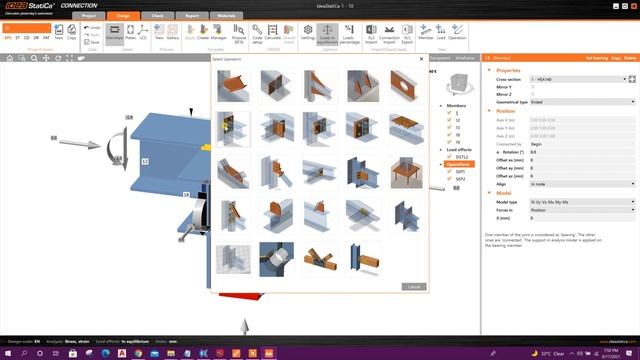Select the pan tool in viewport toolbar
The height and width of the screenshot is (360, 640).
(x=46, y=58)
